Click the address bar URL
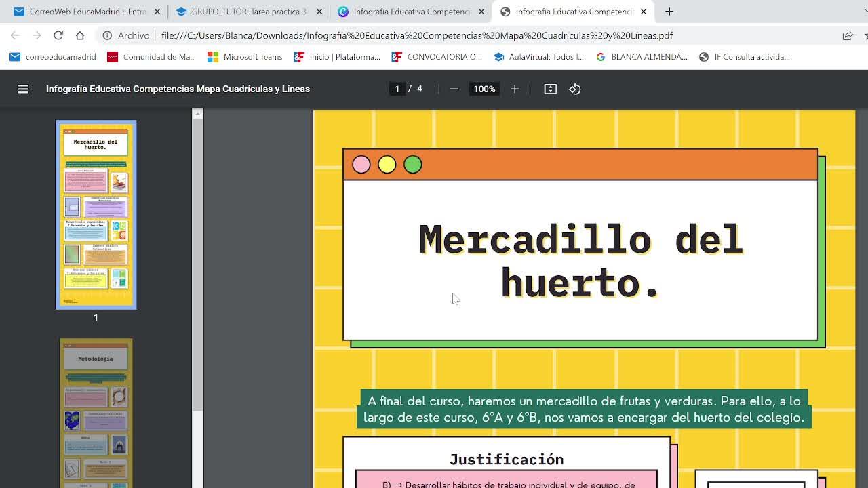The height and width of the screenshot is (488, 868). coord(416,35)
